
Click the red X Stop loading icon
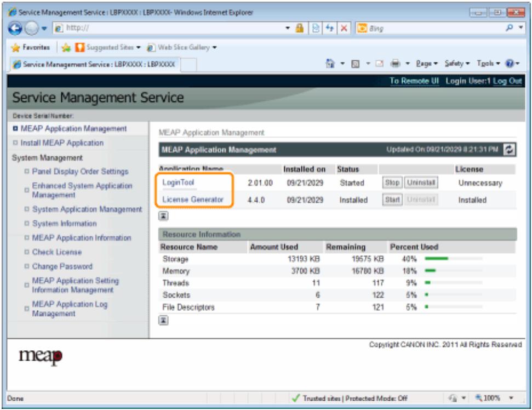click(x=344, y=28)
